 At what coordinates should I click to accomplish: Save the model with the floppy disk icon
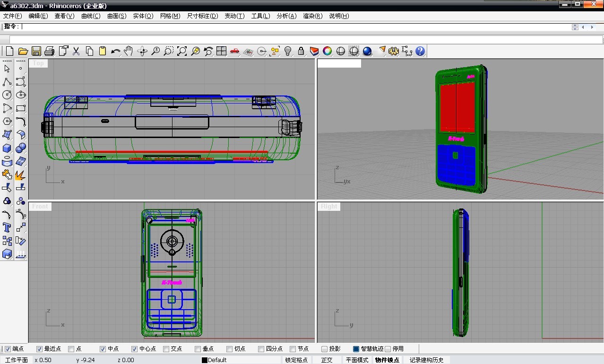pyautogui.click(x=36, y=51)
